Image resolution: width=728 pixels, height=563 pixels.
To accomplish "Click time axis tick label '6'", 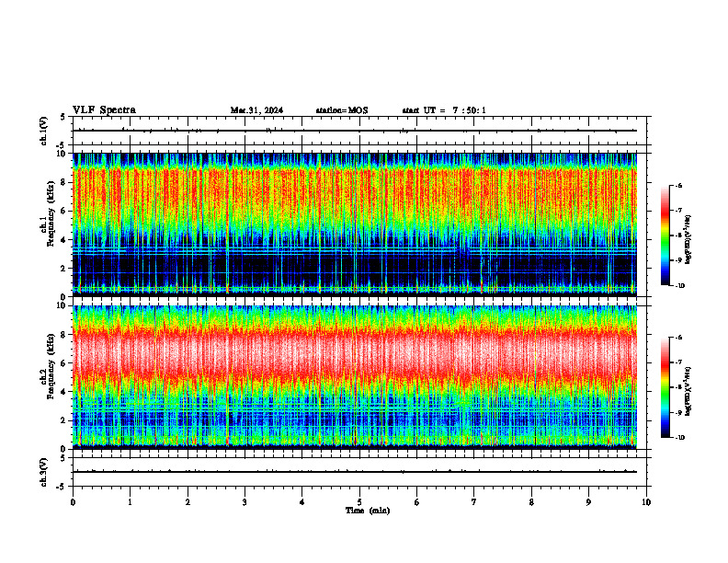I will click(416, 502).
